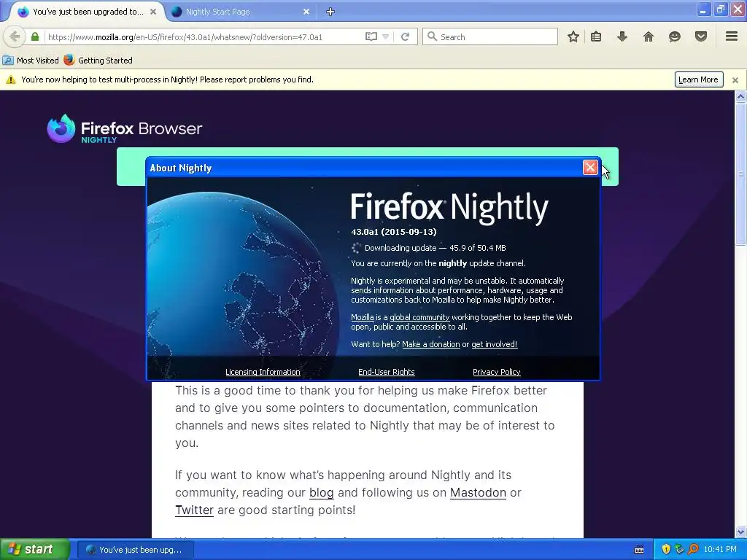Image resolution: width=747 pixels, height=560 pixels.
Task: Click the Learn More button in notification bar
Action: [698, 79]
